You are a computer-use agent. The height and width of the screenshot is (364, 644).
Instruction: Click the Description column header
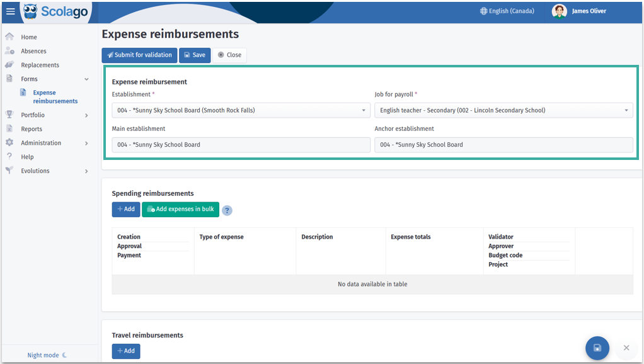[317, 237]
